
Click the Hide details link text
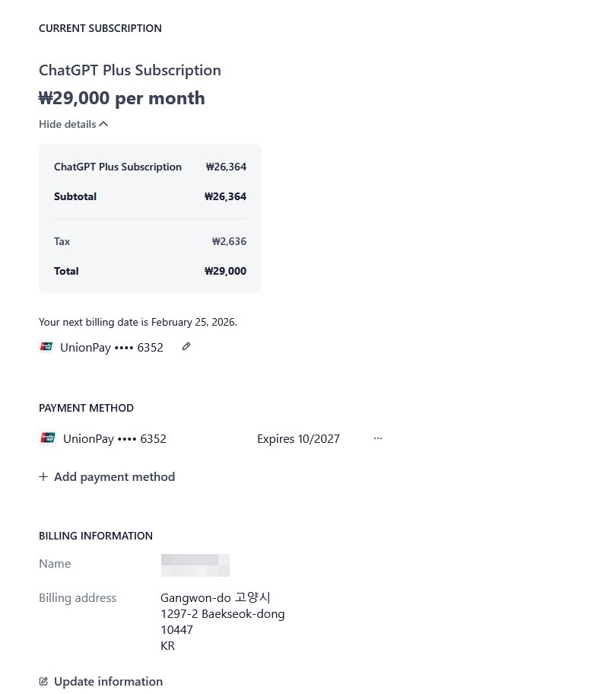[x=68, y=124]
